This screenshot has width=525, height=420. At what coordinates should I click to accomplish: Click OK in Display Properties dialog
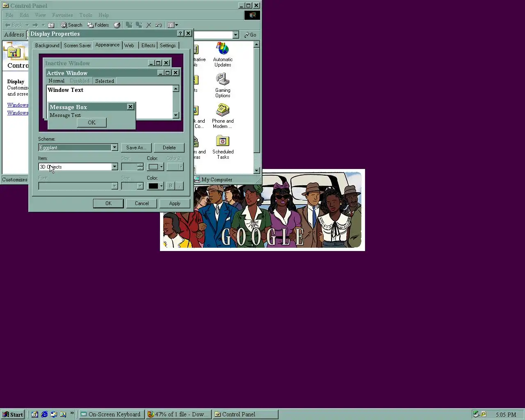click(108, 203)
